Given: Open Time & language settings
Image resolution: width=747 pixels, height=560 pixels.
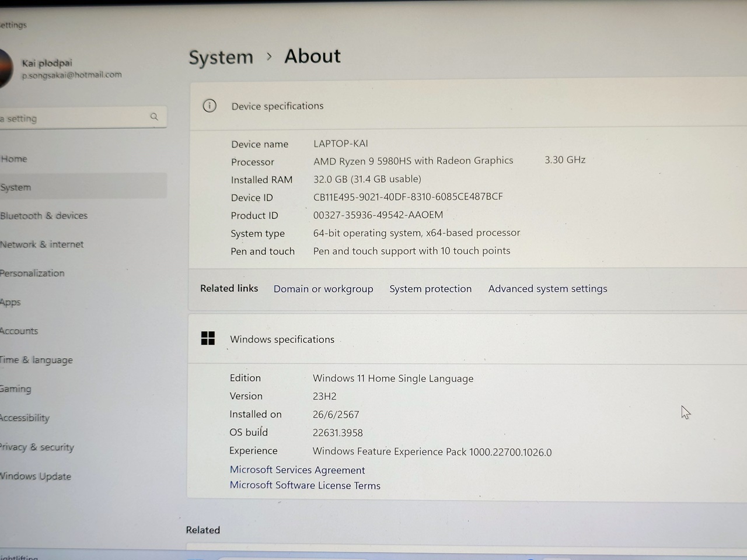Looking at the screenshot, I should click(x=36, y=360).
